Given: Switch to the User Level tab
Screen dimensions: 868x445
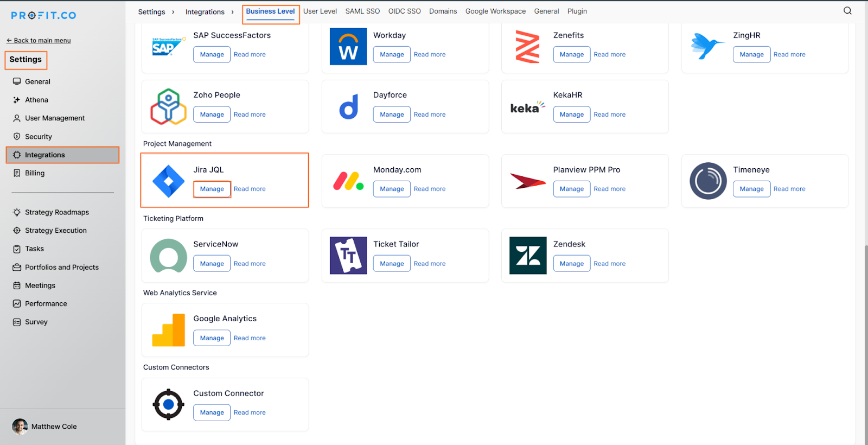Looking at the screenshot, I should pyautogui.click(x=320, y=11).
